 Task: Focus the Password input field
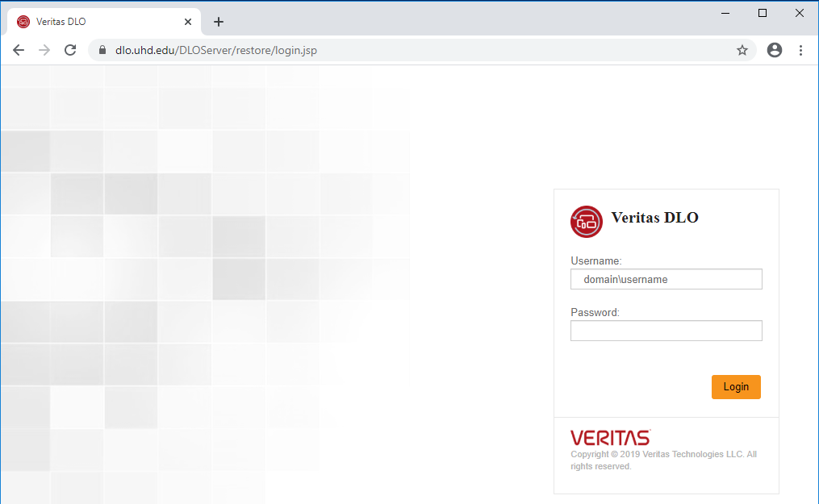[x=666, y=331]
